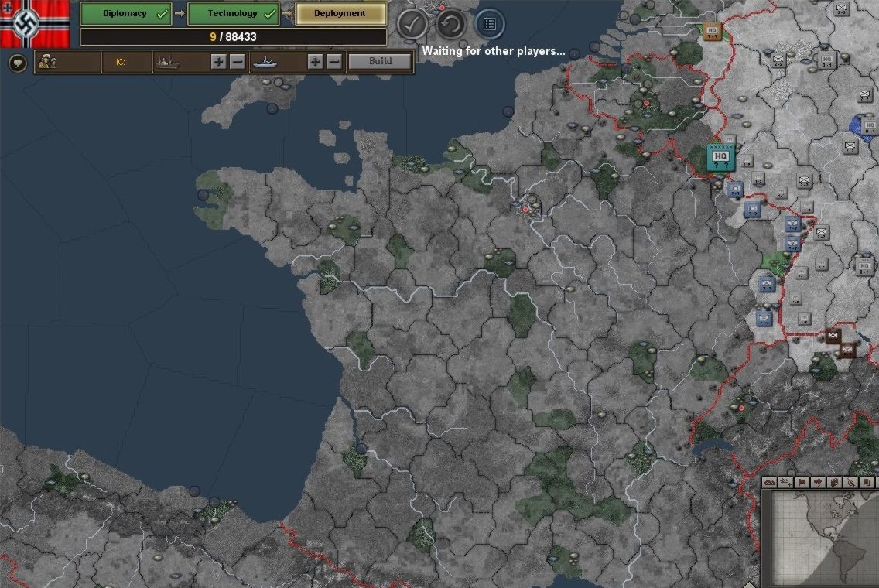Click the naval base circle at Brittany's tip
This screenshot has height=588, width=879.
click(x=203, y=194)
